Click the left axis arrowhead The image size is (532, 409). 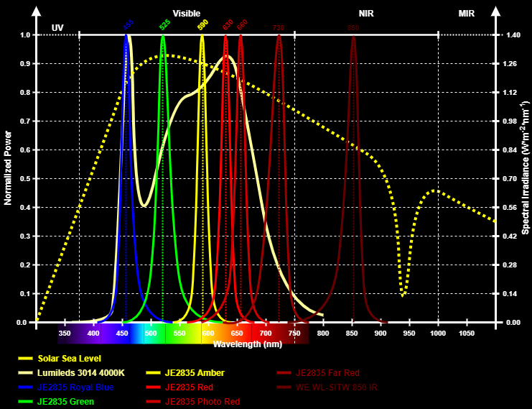(37, 11)
